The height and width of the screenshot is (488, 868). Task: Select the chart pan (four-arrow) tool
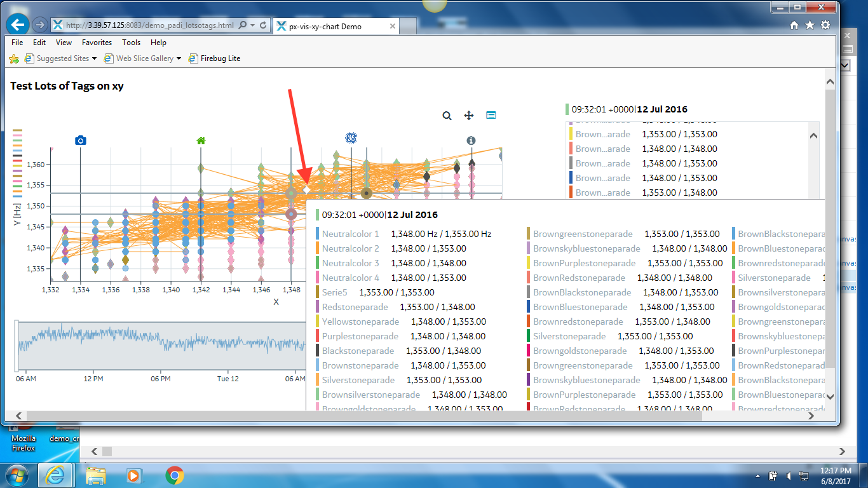pos(469,116)
